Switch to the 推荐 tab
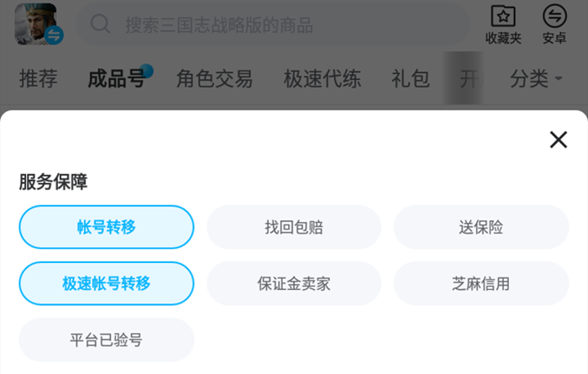Screen dimensions: 588x374 [x=39, y=79]
